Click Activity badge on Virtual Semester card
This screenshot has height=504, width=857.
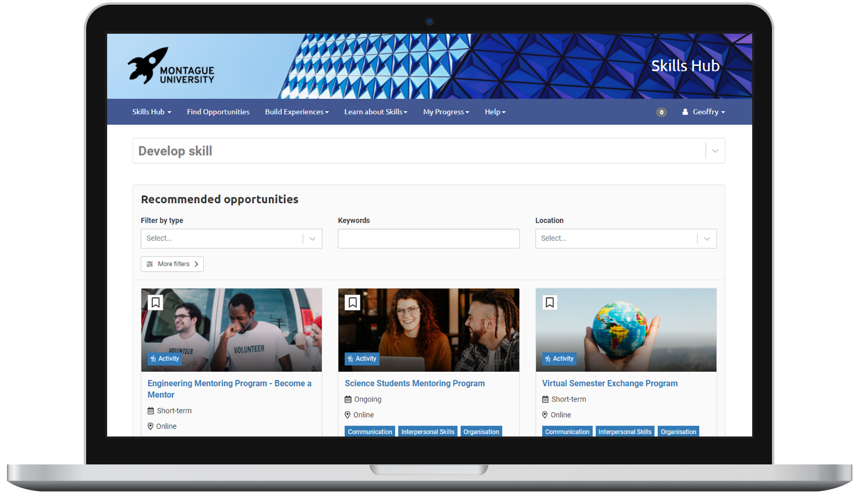point(559,359)
